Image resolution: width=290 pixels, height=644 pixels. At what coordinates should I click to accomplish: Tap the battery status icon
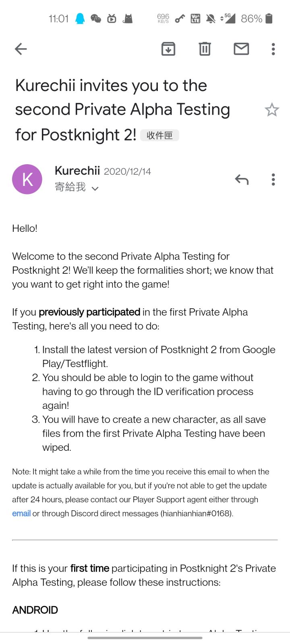click(269, 19)
